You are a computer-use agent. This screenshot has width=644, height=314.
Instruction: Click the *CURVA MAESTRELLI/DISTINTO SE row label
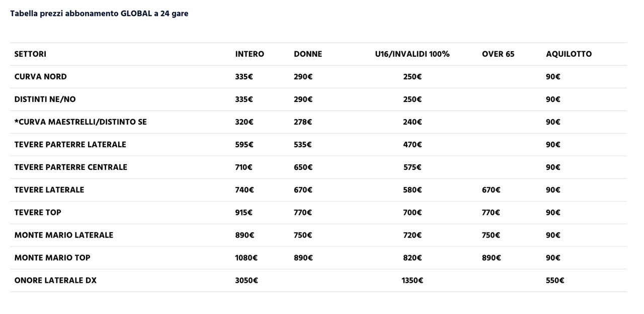click(80, 122)
